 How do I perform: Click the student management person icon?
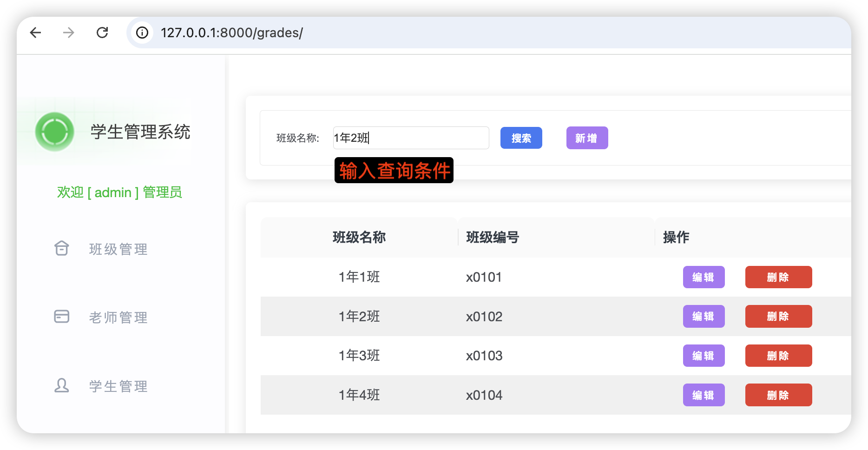coord(62,385)
